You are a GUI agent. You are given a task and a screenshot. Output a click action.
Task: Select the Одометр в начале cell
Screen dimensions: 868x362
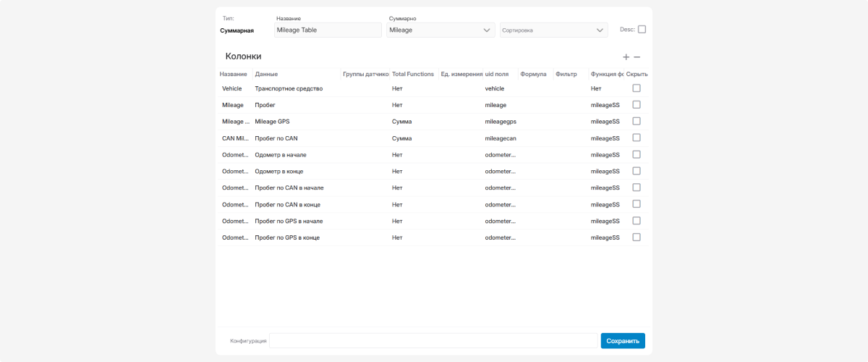(x=281, y=155)
